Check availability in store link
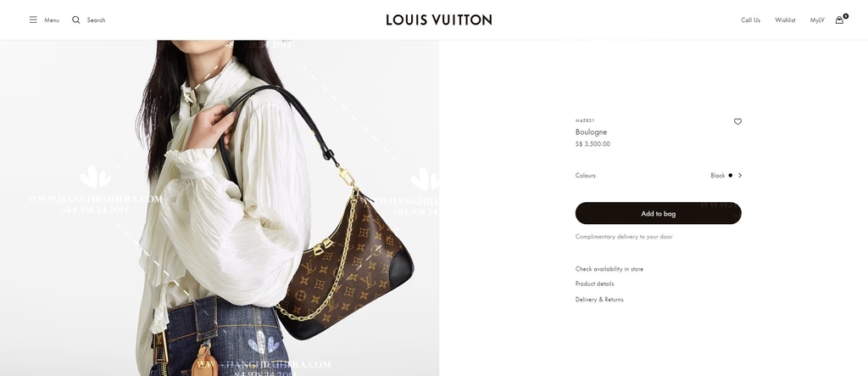The height and width of the screenshot is (376, 868). [609, 269]
